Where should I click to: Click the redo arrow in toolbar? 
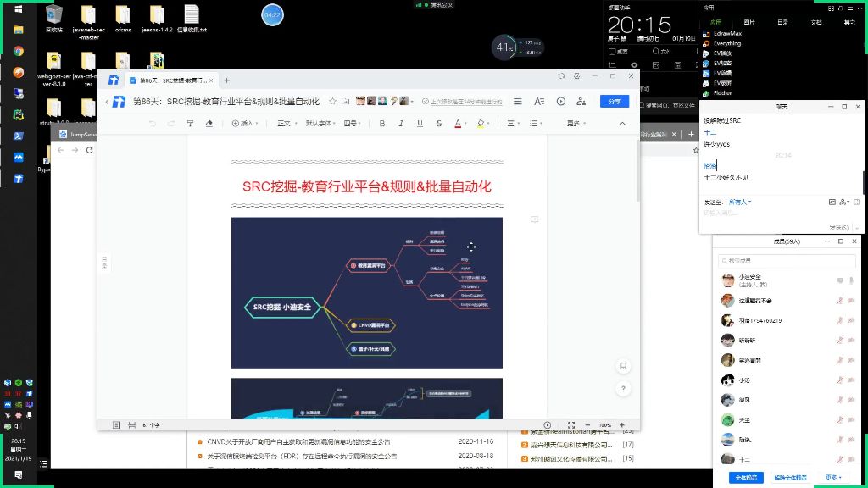171,124
